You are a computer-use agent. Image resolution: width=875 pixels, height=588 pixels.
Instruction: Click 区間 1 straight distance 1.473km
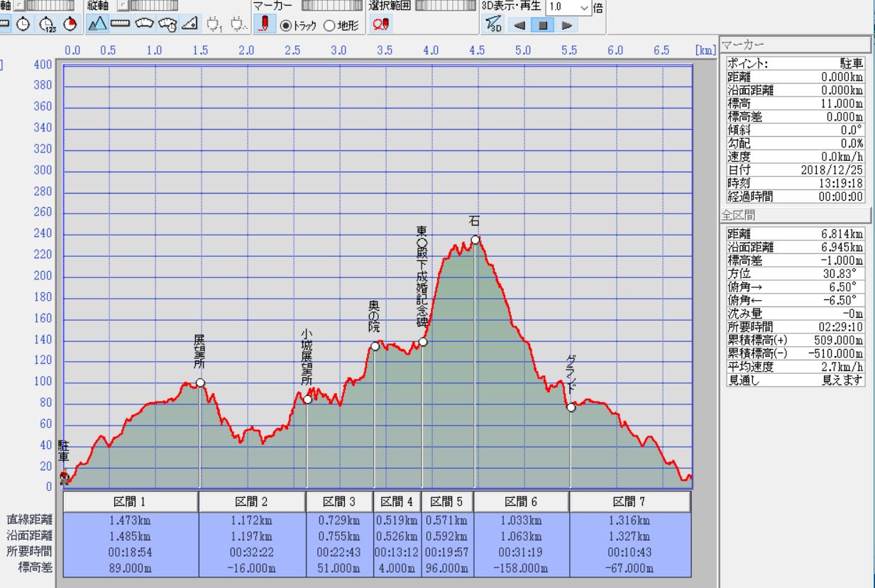pos(131,521)
